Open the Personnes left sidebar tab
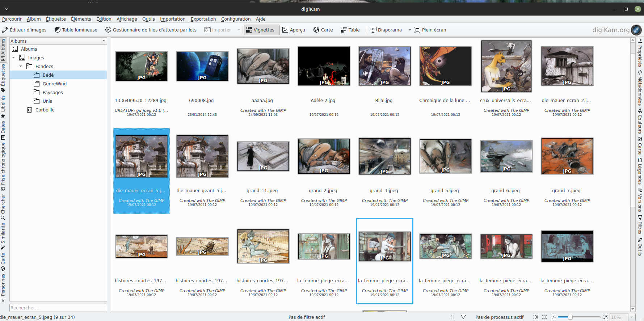The height and width of the screenshot is (321, 644). [3, 288]
